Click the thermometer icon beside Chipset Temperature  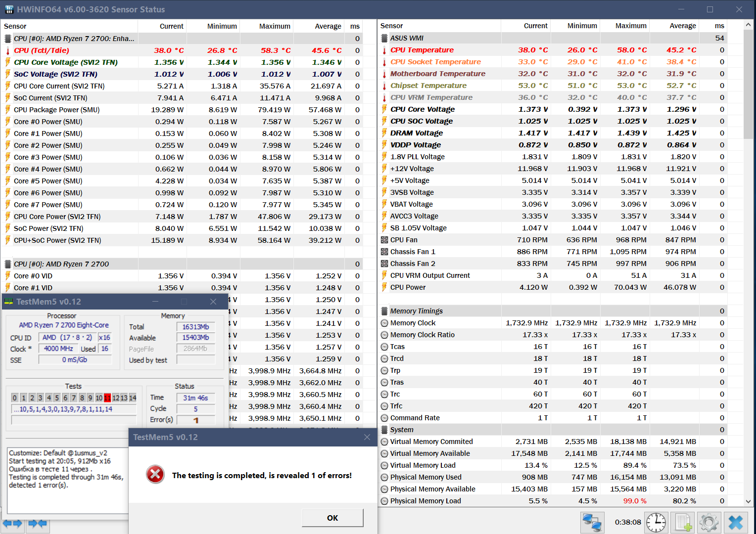(384, 86)
